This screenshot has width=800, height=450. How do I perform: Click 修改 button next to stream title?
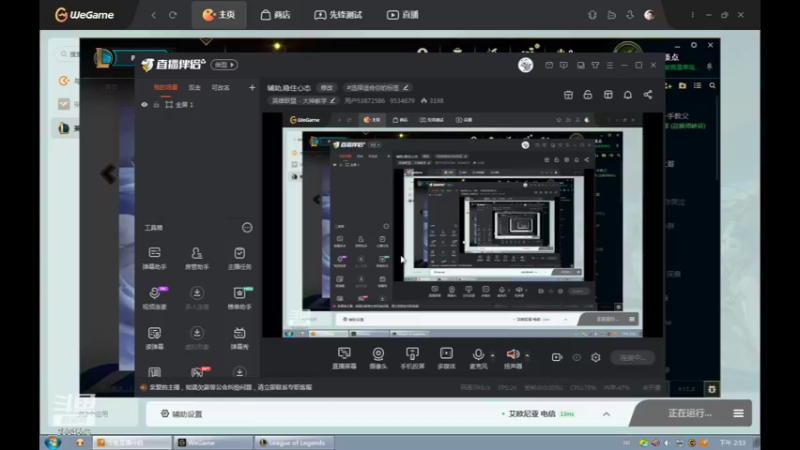click(327, 88)
